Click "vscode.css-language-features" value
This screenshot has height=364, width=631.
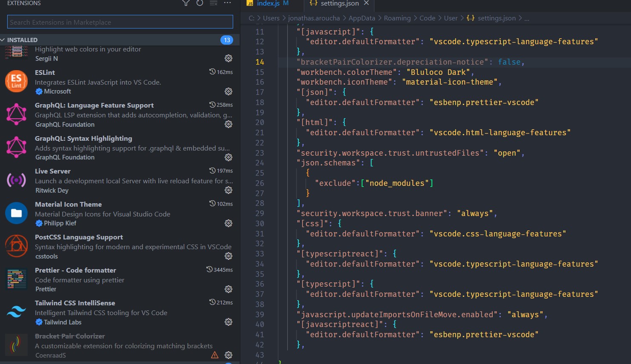(x=498, y=234)
